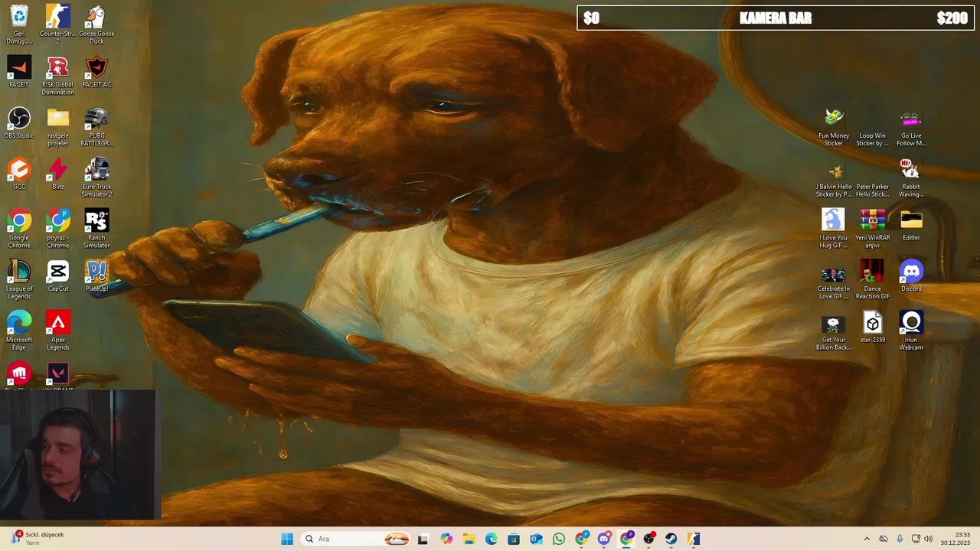Open the rastgele projeler folder
The image size is (980, 551).
[57, 127]
